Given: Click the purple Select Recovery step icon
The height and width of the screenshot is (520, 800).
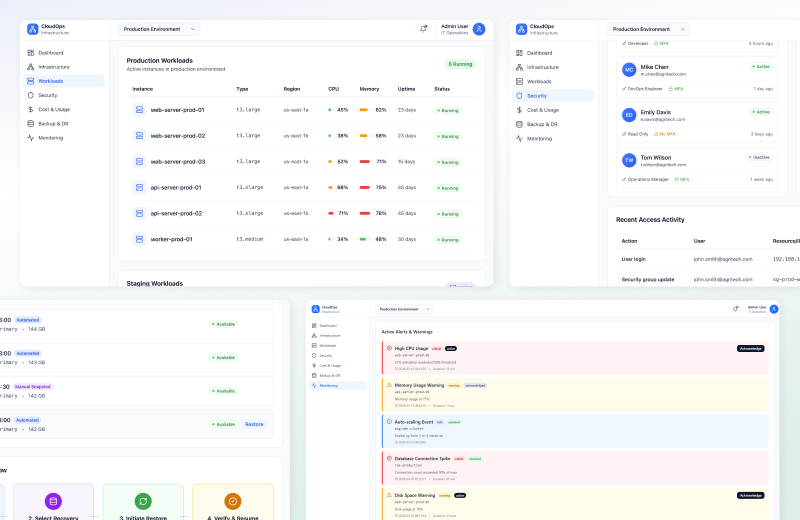Looking at the screenshot, I should pos(53,501).
